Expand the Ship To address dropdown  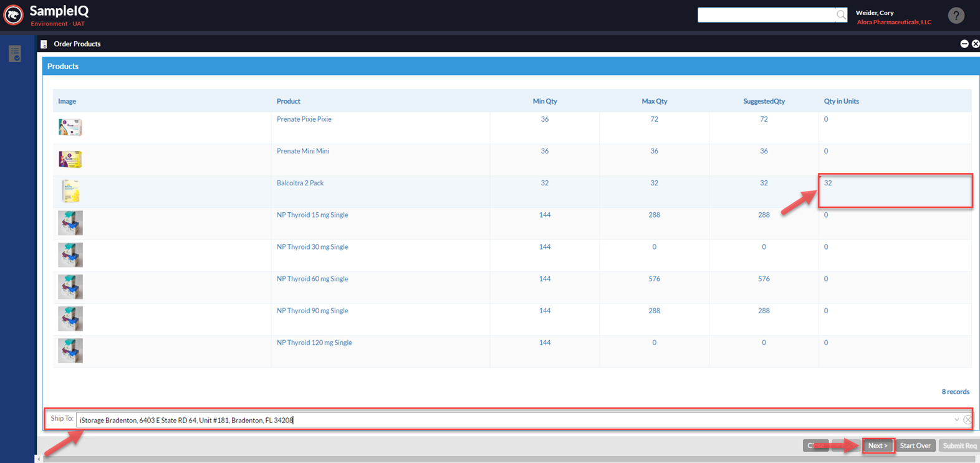(x=956, y=420)
